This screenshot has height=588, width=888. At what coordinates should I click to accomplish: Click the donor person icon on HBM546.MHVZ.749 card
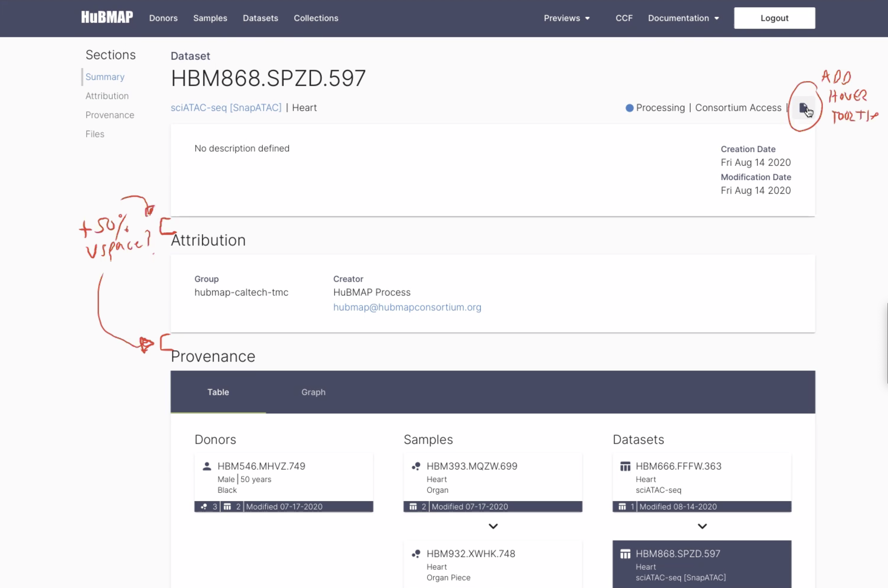tap(207, 466)
